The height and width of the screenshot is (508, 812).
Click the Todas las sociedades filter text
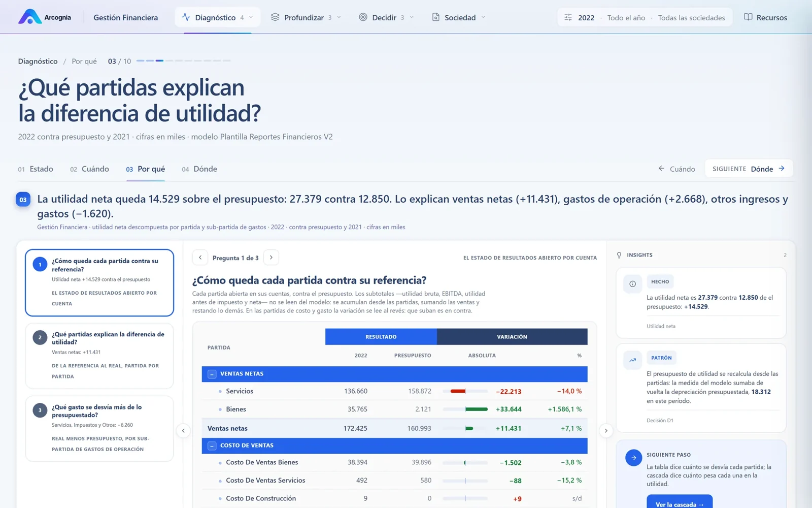[x=691, y=18]
